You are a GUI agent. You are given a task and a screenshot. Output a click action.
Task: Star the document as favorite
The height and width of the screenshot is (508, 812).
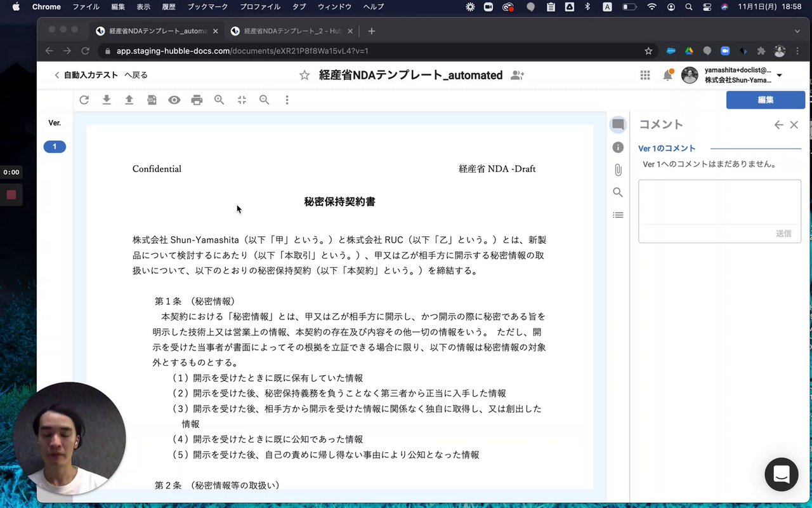click(304, 76)
